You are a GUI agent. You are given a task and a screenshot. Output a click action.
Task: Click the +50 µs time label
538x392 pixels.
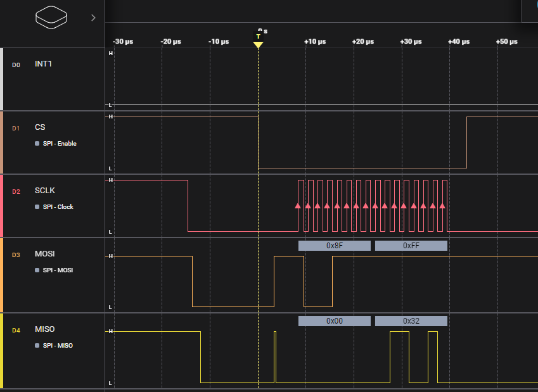(x=507, y=42)
